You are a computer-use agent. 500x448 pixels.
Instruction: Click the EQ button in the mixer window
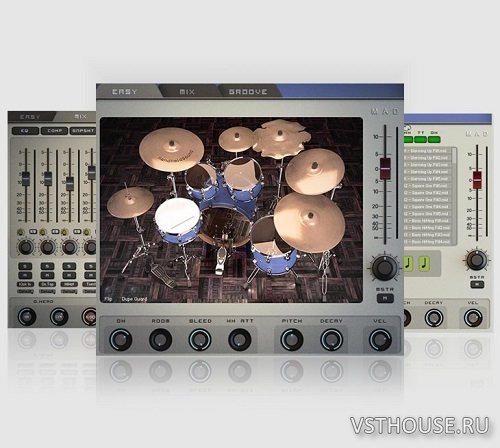click(25, 131)
